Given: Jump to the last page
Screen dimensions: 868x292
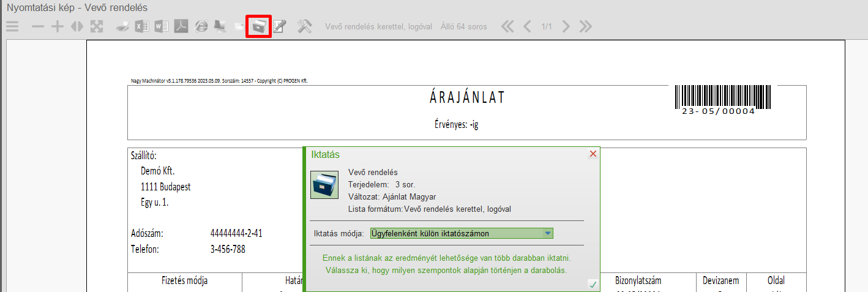Looking at the screenshot, I should coord(586,26).
